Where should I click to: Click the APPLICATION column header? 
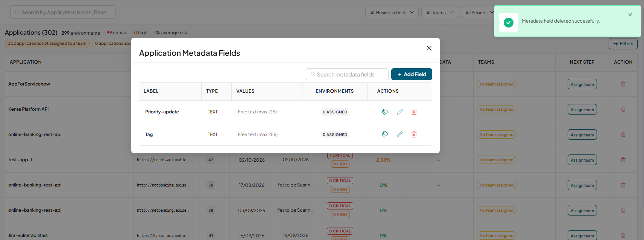[26, 62]
